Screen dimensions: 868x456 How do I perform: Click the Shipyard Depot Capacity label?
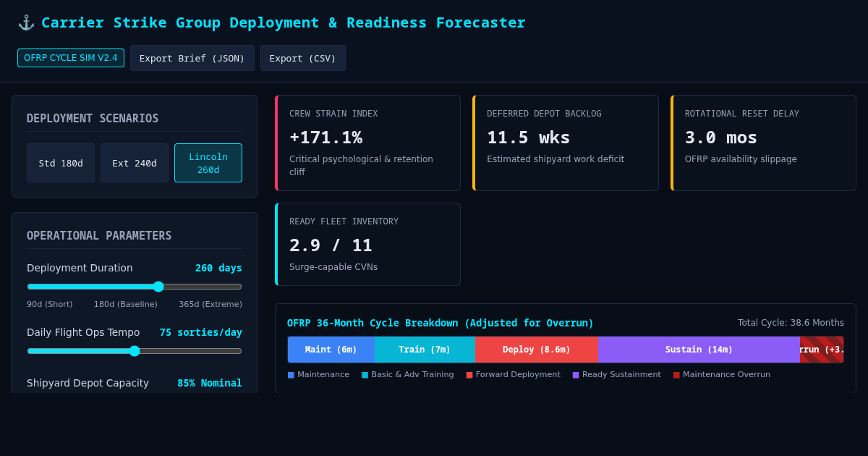pyautogui.click(x=88, y=383)
